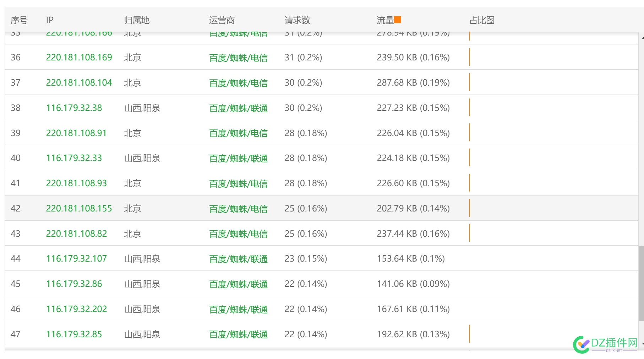This screenshot has width=644, height=359.
Task: Click the vertical scrollbar thumb
Action: point(642,284)
